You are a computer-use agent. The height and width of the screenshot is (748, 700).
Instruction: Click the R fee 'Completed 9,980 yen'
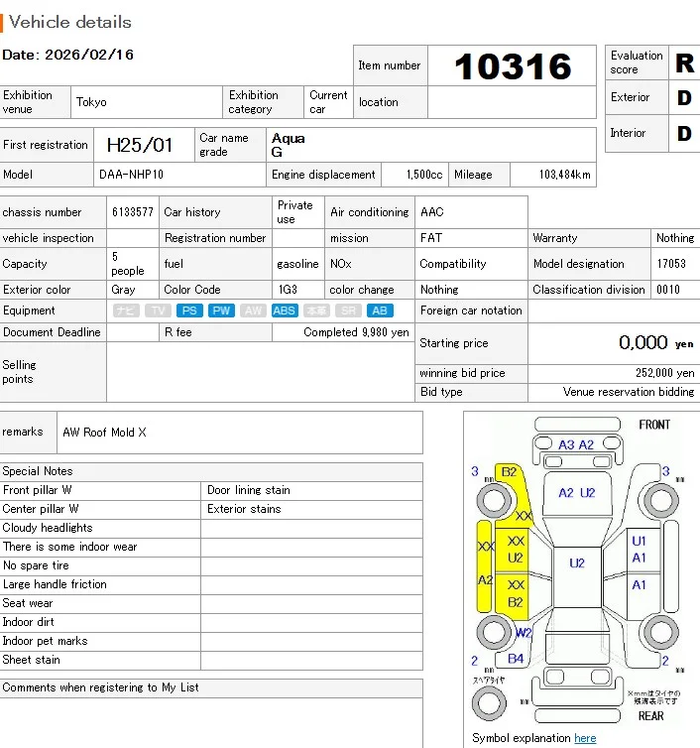click(356, 332)
